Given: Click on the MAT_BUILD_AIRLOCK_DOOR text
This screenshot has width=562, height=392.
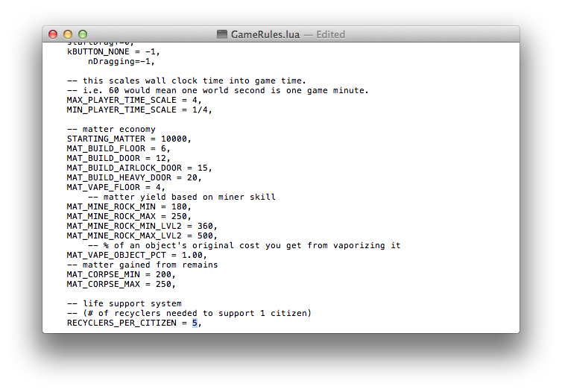Looking at the screenshot, I should tap(127, 168).
